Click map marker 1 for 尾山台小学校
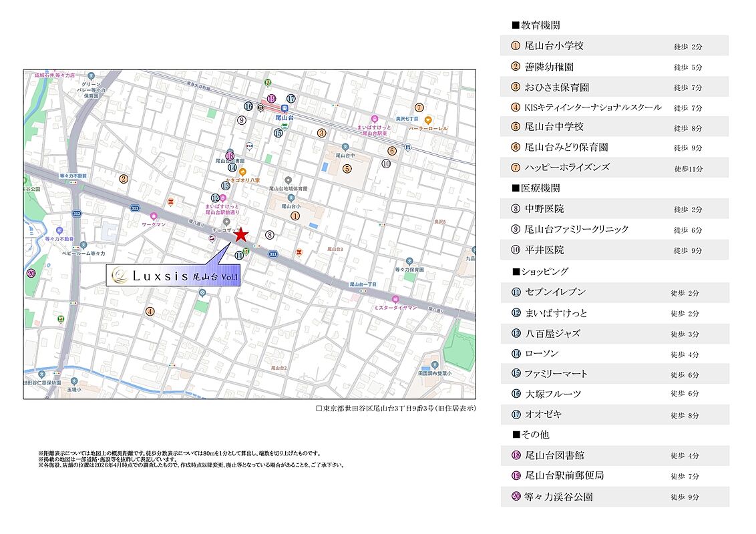Viewport: 756px width, 534px height. point(295,216)
